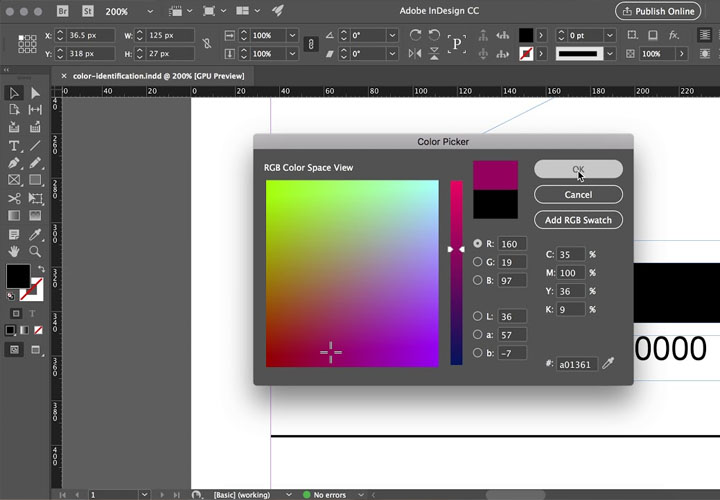Select the G radio button
This screenshot has width=720, height=500.
click(x=478, y=262)
